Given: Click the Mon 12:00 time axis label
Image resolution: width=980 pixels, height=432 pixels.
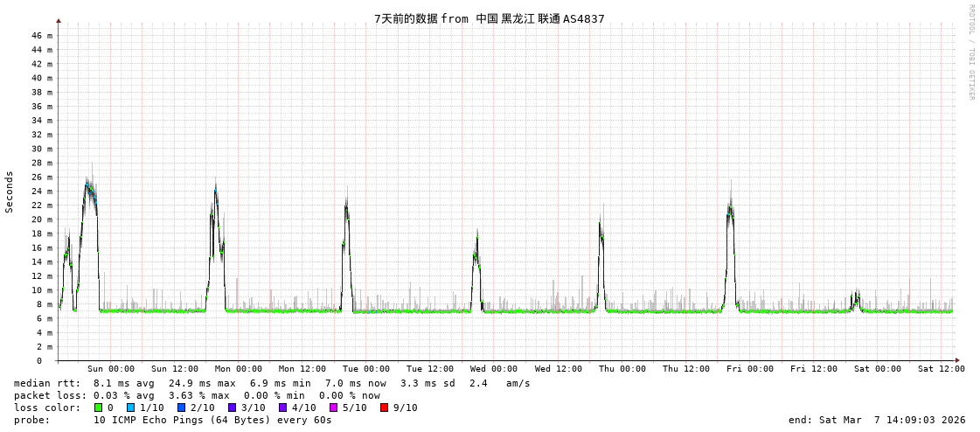Looking at the screenshot, I should [x=302, y=369].
